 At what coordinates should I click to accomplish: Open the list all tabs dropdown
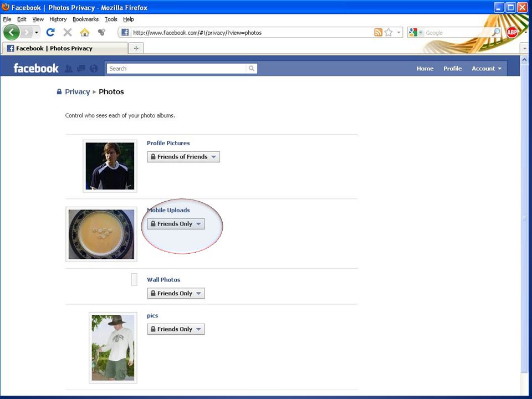[x=525, y=49]
